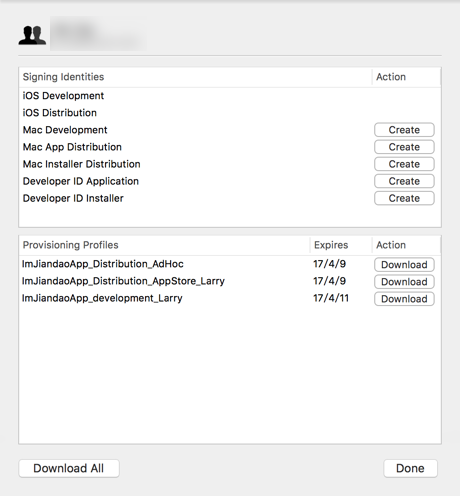The image size is (460, 496).
Task: Click the team account people icon
Action: tap(32, 35)
